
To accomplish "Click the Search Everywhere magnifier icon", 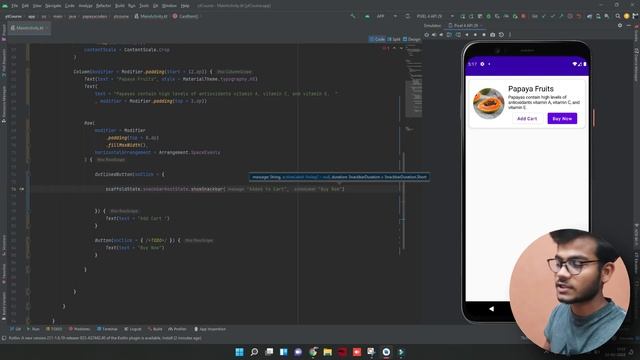I will pyautogui.click(x=618, y=16).
